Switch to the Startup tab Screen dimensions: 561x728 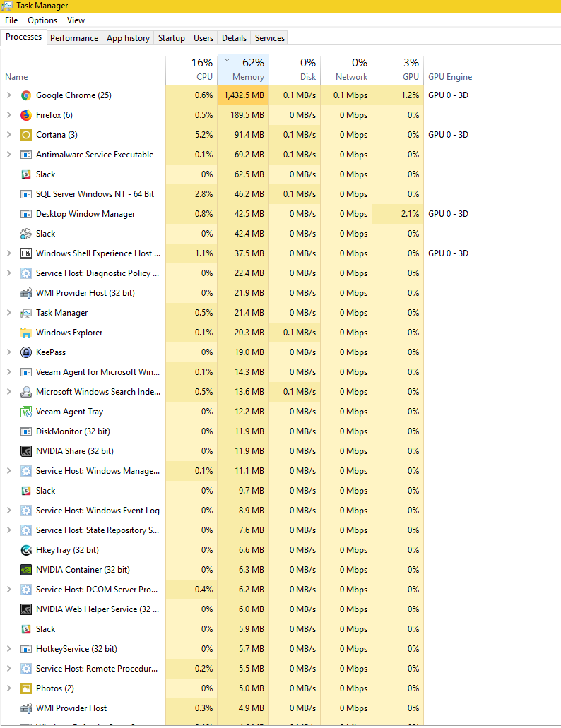click(172, 38)
